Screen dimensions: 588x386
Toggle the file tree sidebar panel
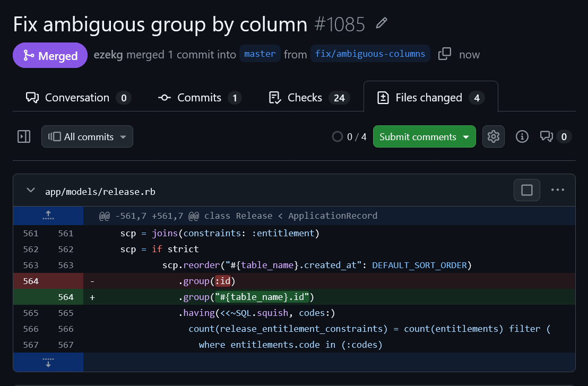[24, 136]
